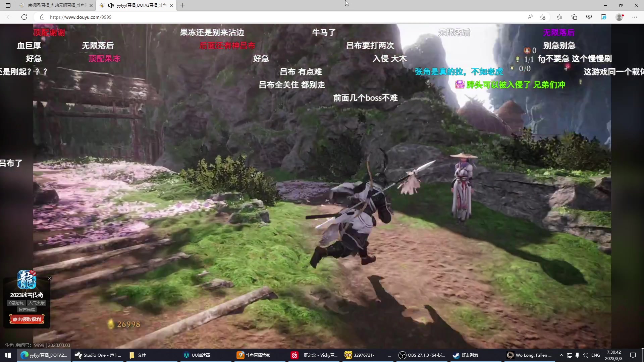The height and width of the screenshot is (362, 644).
Task: Switch to the 南枫阿直播 browser tab
Action: tap(56, 5)
